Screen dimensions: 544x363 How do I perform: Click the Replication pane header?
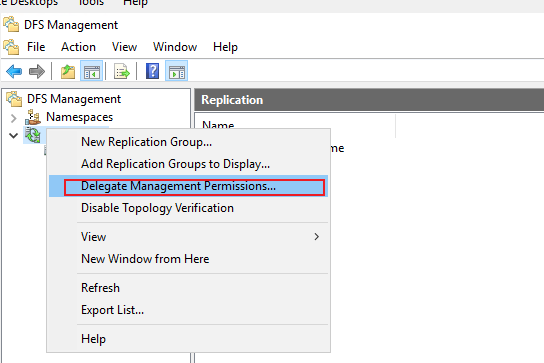click(x=369, y=100)
